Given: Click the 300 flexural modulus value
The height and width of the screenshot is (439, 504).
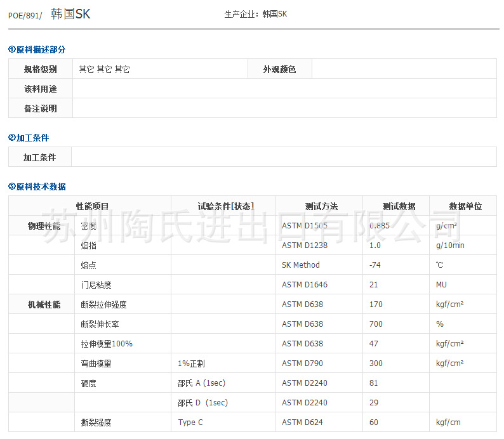Looking at the screenshot, I should pyautogui.click(x=376, y=364).
